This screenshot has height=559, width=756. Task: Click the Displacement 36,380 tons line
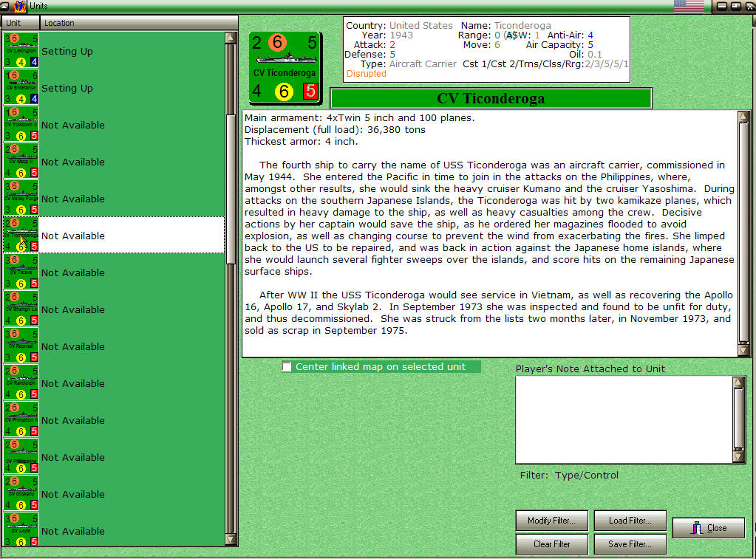[335, 130]
